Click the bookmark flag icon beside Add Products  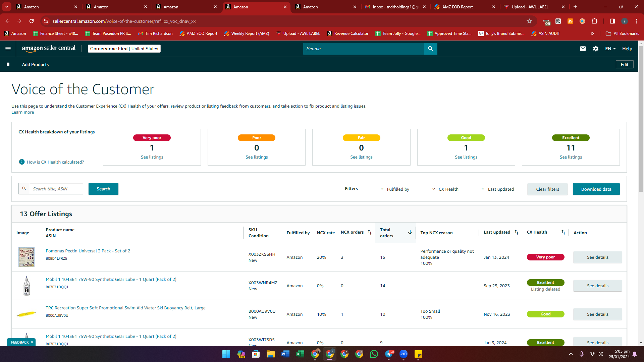click(x=8, y=64)
